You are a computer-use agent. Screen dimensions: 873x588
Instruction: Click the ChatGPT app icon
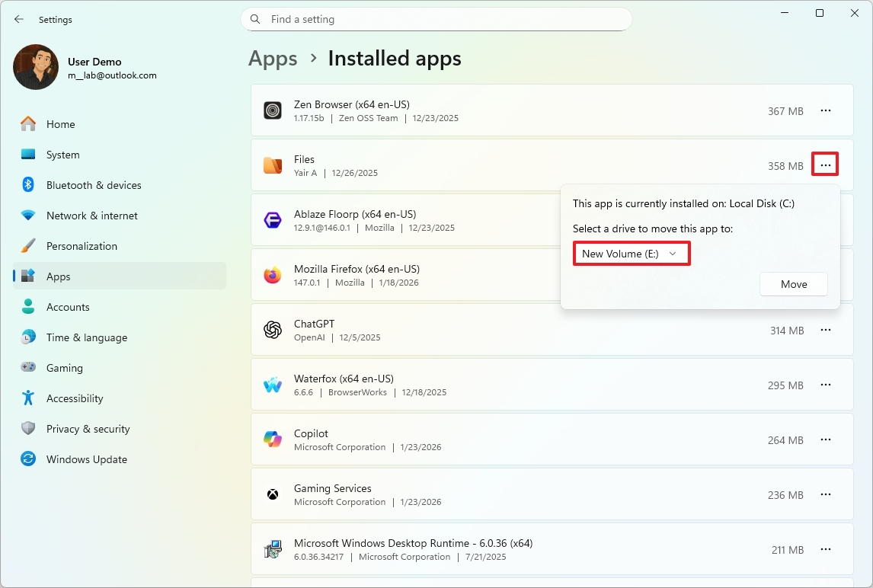[273, 330]
